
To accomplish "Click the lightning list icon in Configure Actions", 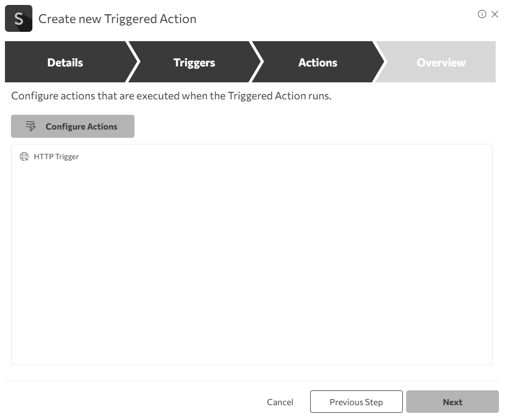I will [31, 126].
